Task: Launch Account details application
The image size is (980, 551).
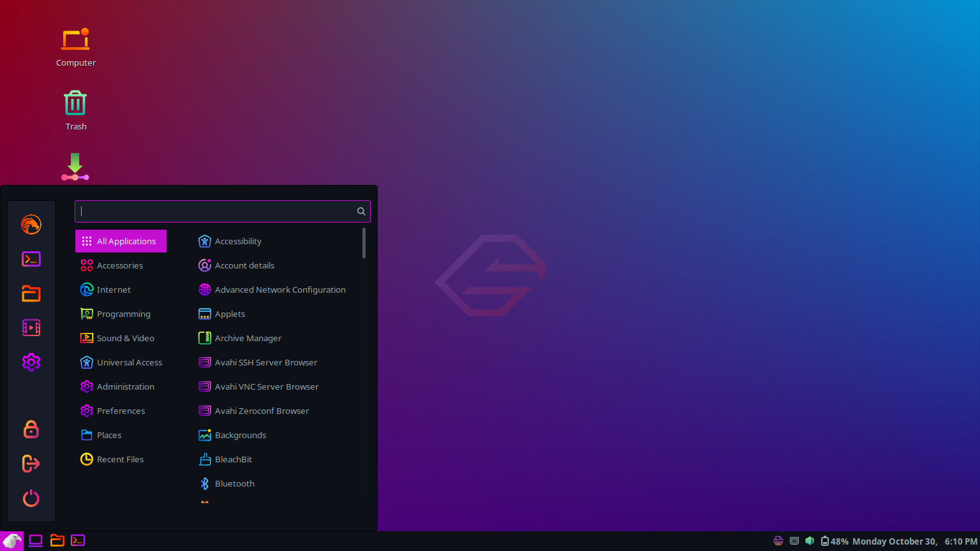Action: 277,265
